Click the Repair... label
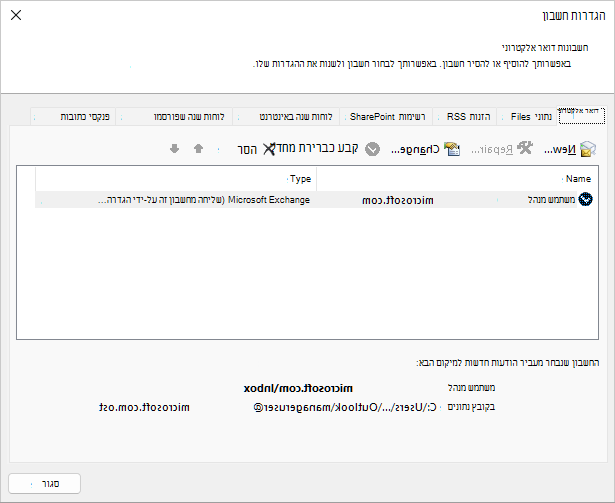615x503 pixels. click(492, 150)
